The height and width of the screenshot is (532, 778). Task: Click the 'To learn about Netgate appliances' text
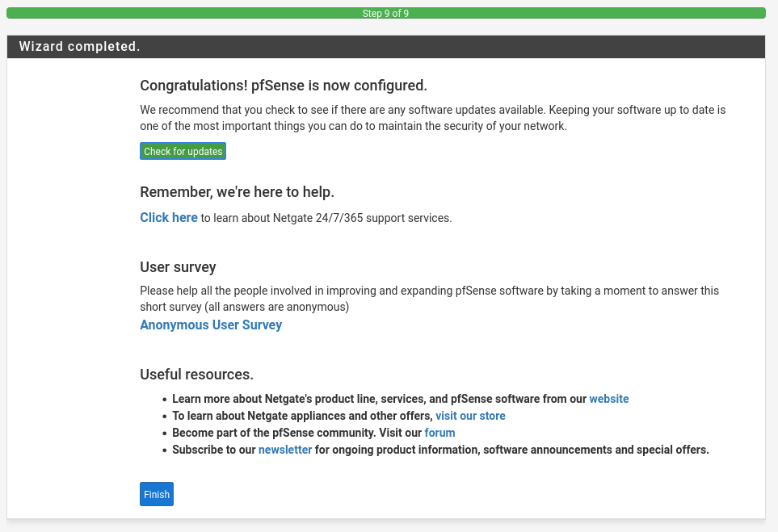(302, 416)
